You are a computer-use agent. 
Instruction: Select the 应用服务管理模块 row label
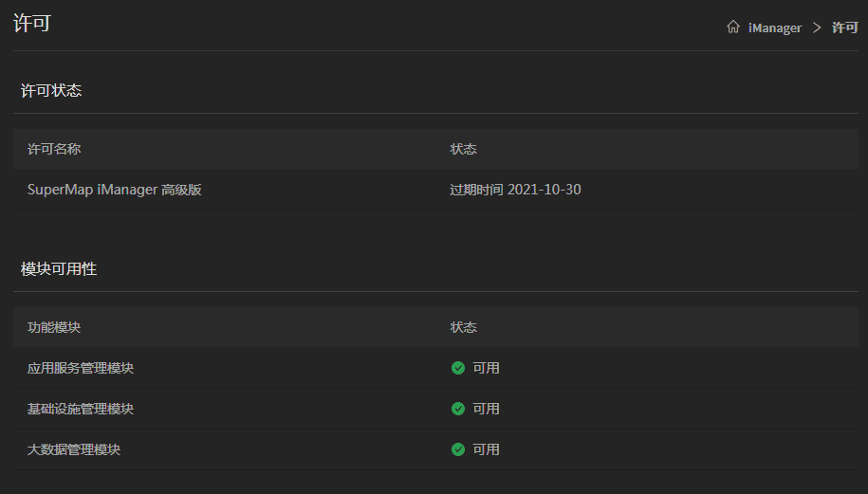point(81,368)
